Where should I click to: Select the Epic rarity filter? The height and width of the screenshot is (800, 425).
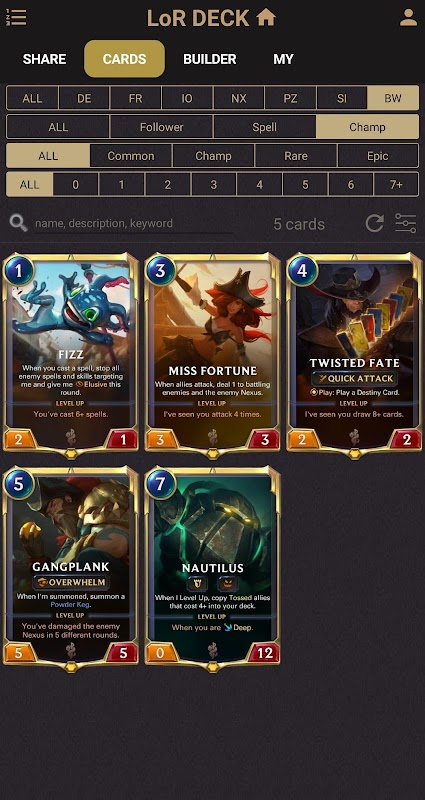[378, 156]
